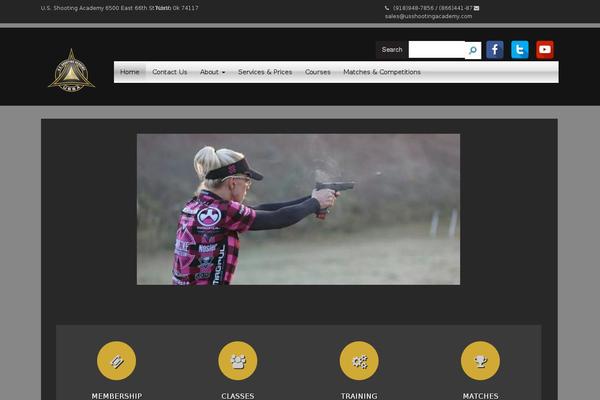Click the gold Membership circle icon

click(116, 361)
